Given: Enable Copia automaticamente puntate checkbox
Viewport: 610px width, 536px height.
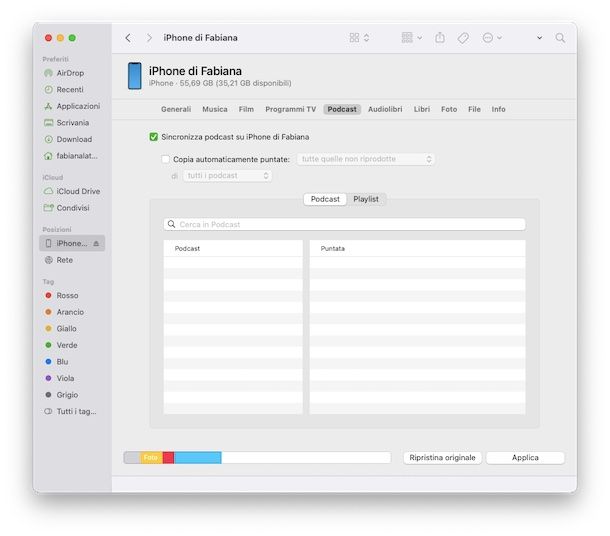Looking at the screenshot, I should (165, 159).
